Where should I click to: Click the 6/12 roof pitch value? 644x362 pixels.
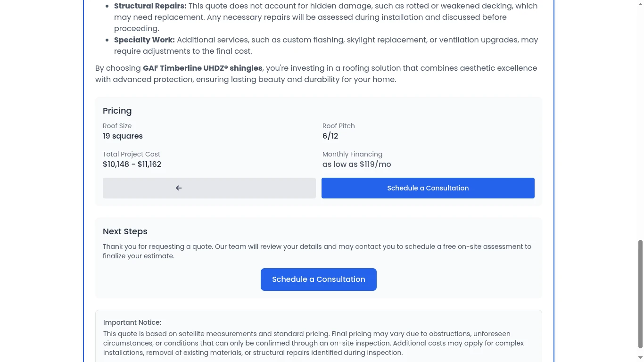pyautogui.click(x=330, y=136)
